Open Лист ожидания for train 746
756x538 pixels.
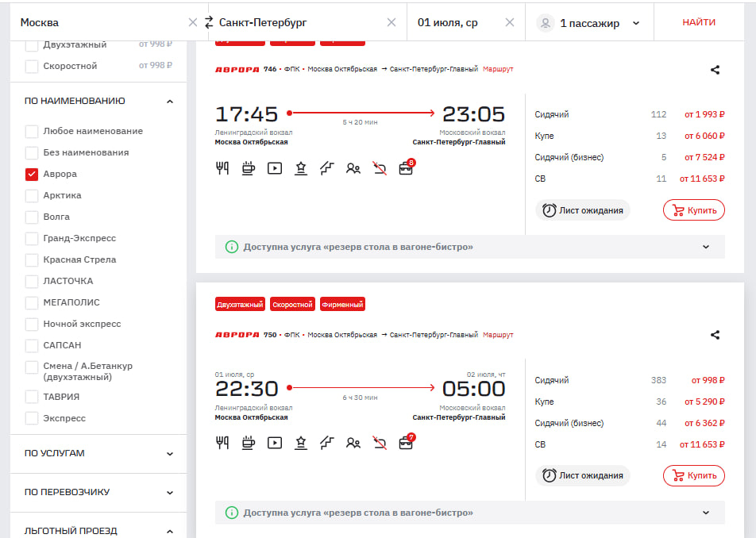click(x=583, y=210)
